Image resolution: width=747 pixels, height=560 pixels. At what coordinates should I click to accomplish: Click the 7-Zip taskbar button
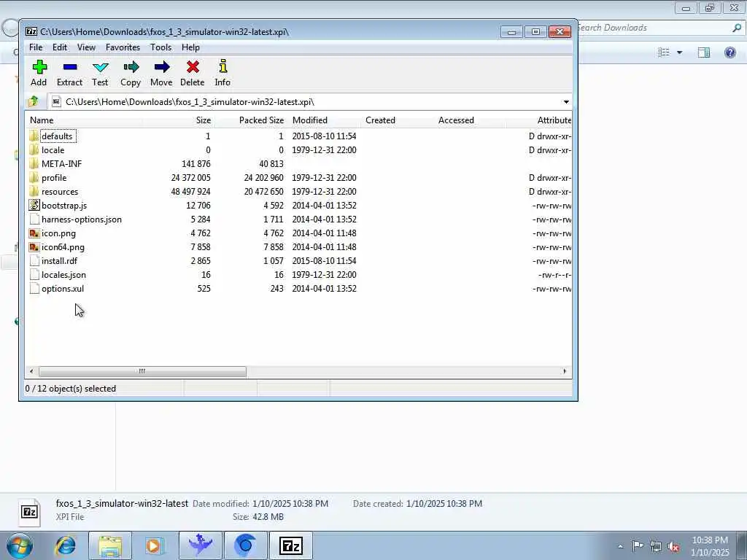[291, 545]
